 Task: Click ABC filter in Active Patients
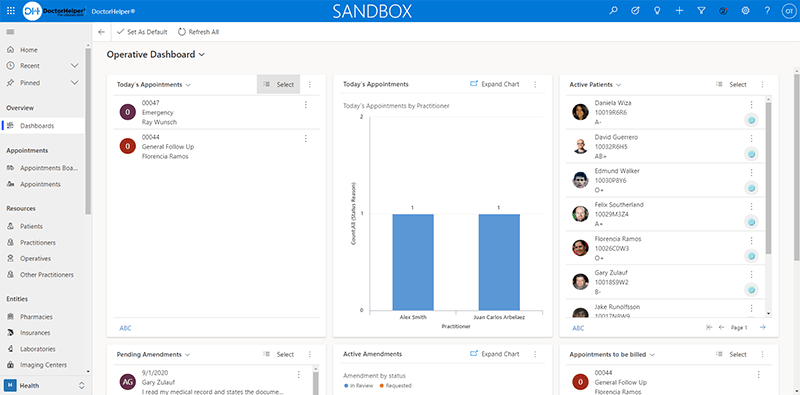[578, 328]
